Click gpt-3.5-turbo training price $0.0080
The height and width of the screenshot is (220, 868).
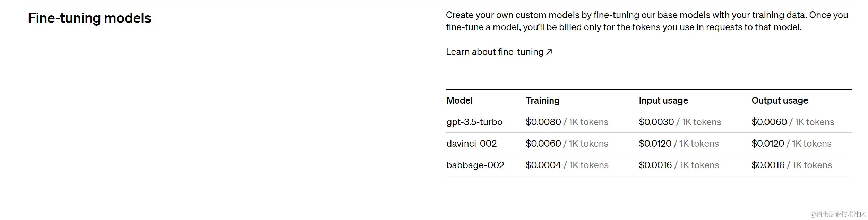543,122
